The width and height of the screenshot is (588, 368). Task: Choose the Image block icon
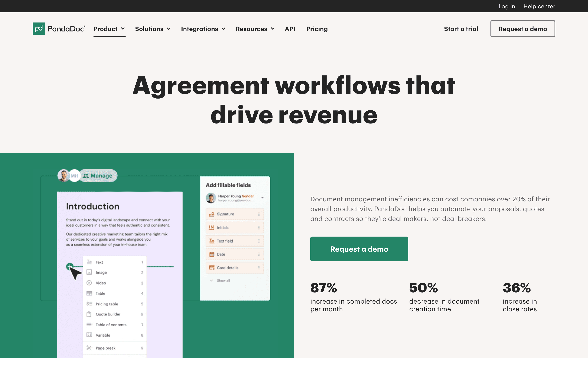89,272
